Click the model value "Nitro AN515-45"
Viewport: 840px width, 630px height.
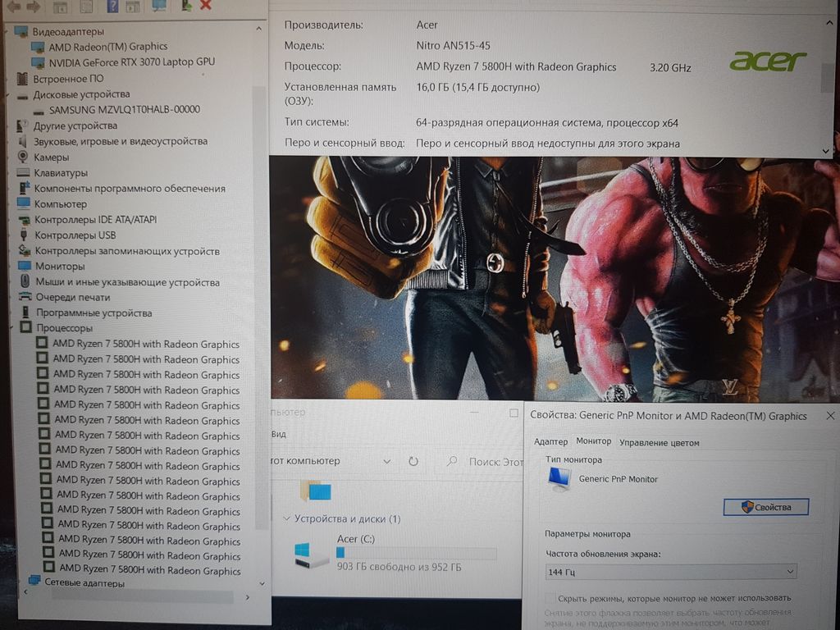(x=453, y=46)
